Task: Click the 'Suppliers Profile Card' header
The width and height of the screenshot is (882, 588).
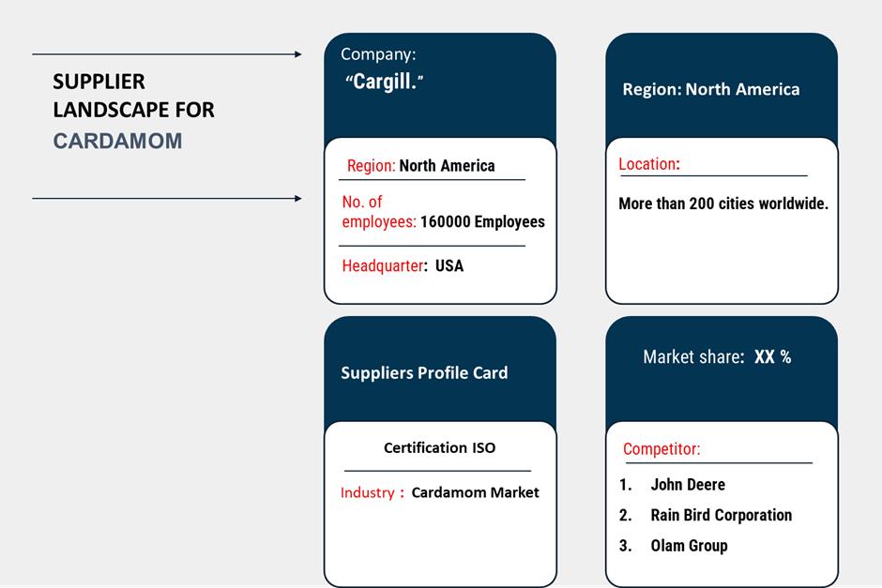Action: pyautogui.click(x=424, y=372)
